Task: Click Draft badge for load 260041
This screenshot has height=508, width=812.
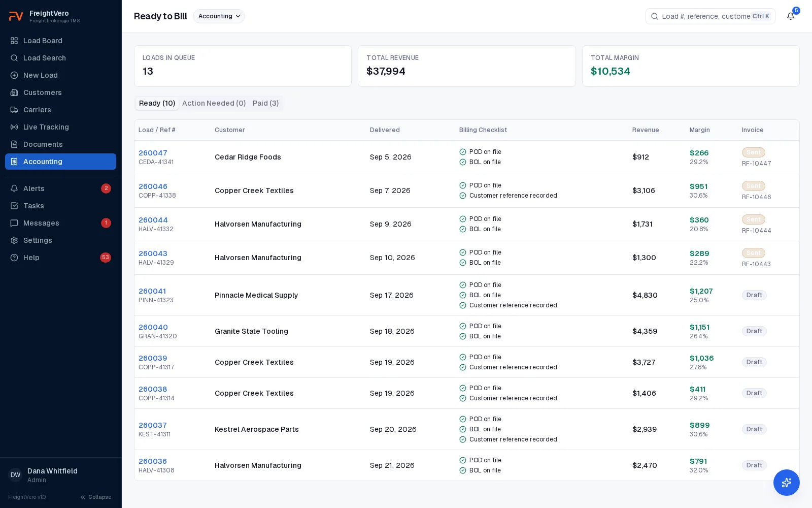Action: [x=754, y=295]
